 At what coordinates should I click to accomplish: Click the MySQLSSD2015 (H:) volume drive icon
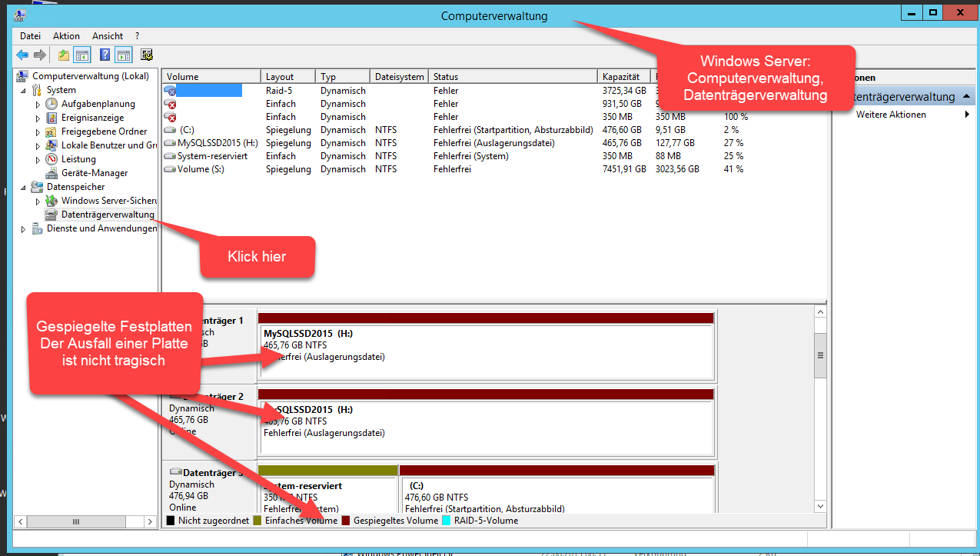coord(171,143)
